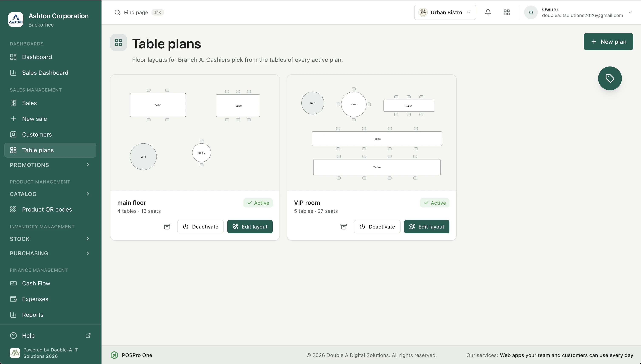Screen dimensions: 641x364
Task: Deactivate the main floor plan
Action: pos(200,227)
